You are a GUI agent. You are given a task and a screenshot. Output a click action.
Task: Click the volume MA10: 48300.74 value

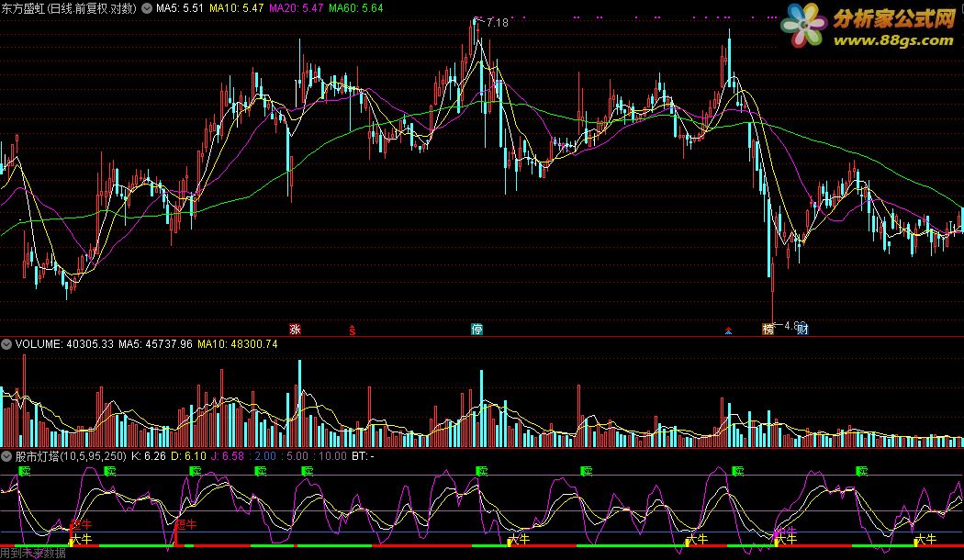[237, 344]
